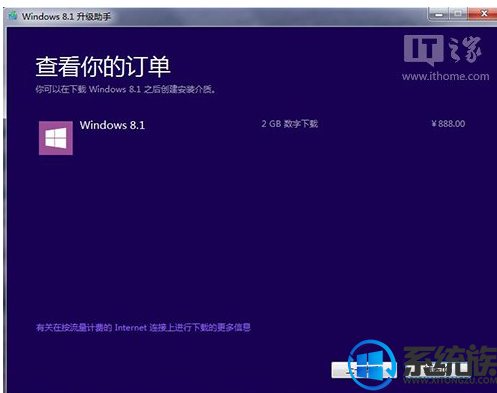Close the Windows 8.1 upgrade assistant

coord(483,14)
